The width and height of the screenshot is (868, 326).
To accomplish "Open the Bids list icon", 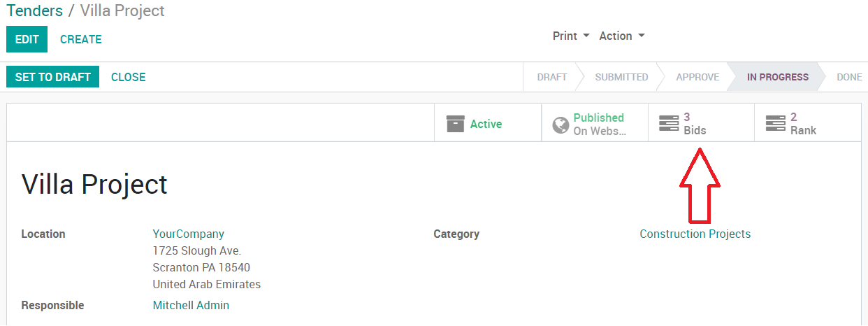I will (x=669, y=124).
